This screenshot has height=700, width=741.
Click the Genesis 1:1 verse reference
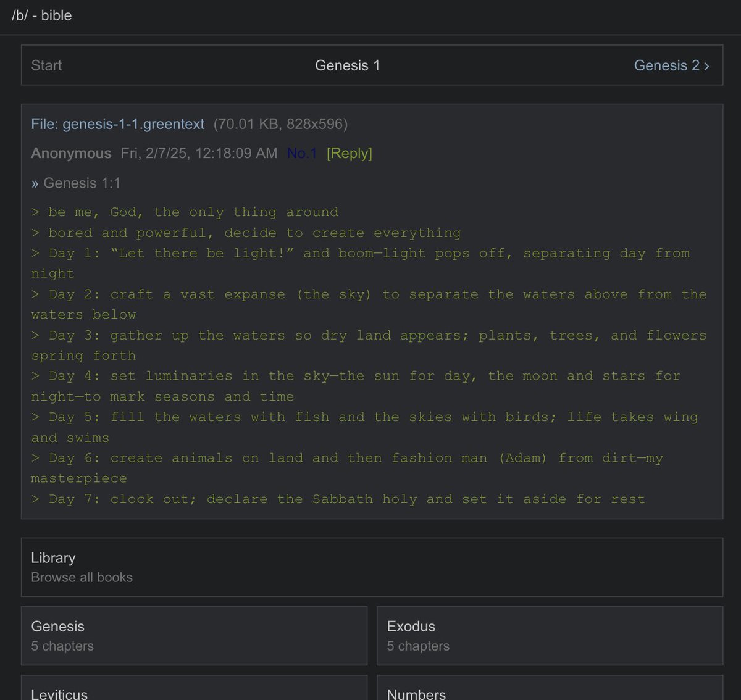tap(82, 183)
